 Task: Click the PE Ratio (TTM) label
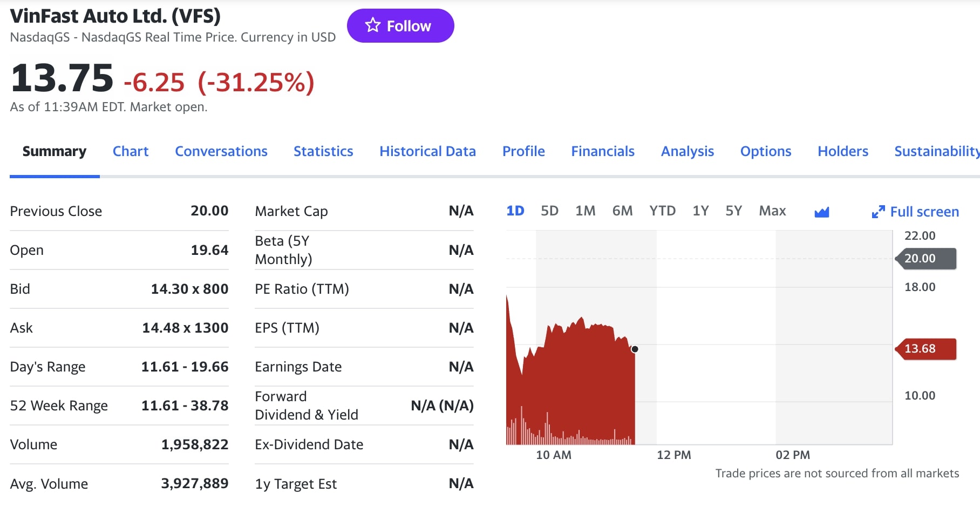(302, 289)
